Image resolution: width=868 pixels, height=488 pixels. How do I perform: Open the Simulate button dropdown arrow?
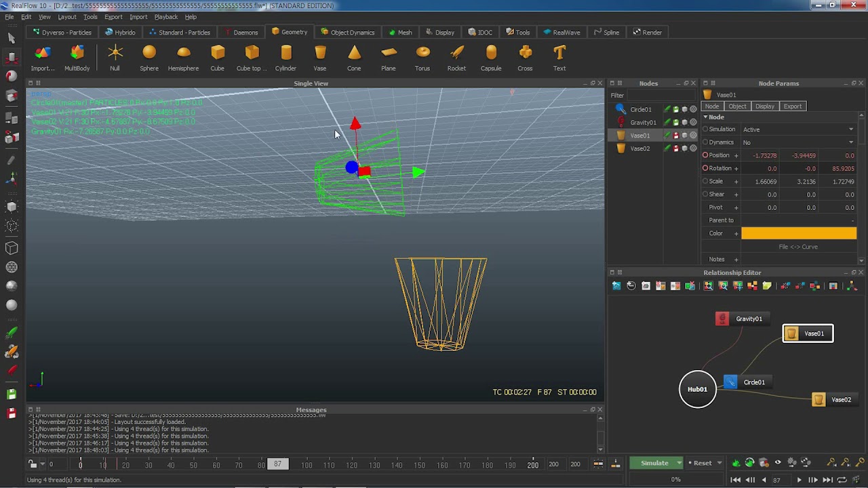pos(679,463)
